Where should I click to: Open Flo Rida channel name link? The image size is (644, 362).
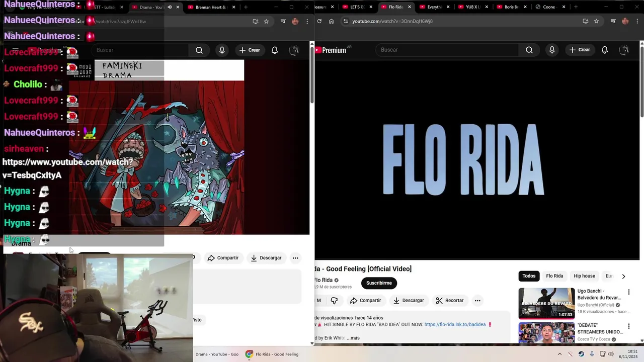(324, 280)
